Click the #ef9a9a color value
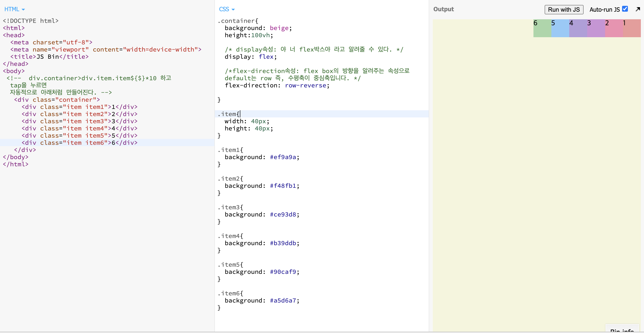Screen dimensions: 644x333 tap(283, 157)
